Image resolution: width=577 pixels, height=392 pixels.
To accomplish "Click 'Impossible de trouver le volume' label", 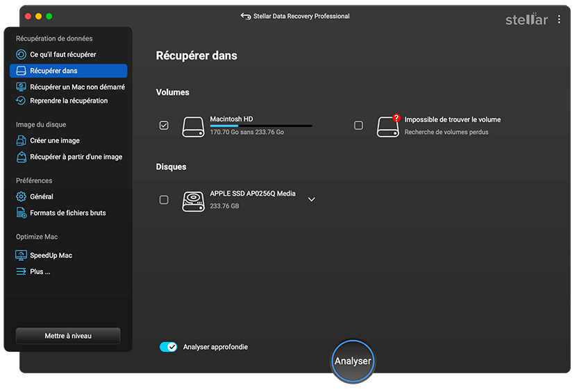I will (x=453, y=119).
